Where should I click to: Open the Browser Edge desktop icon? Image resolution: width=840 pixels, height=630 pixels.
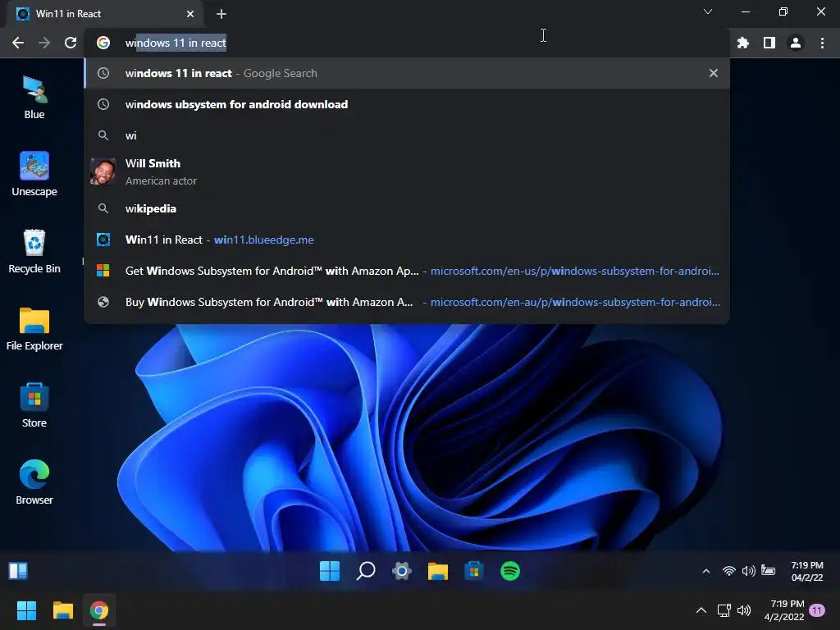[x=34, y=482]
